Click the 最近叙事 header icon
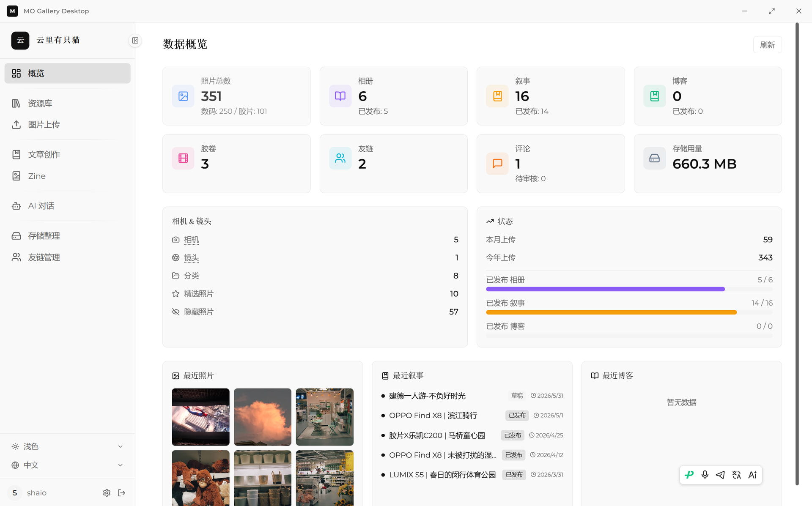This screenshot has height=506, width=812. point(385,376)
